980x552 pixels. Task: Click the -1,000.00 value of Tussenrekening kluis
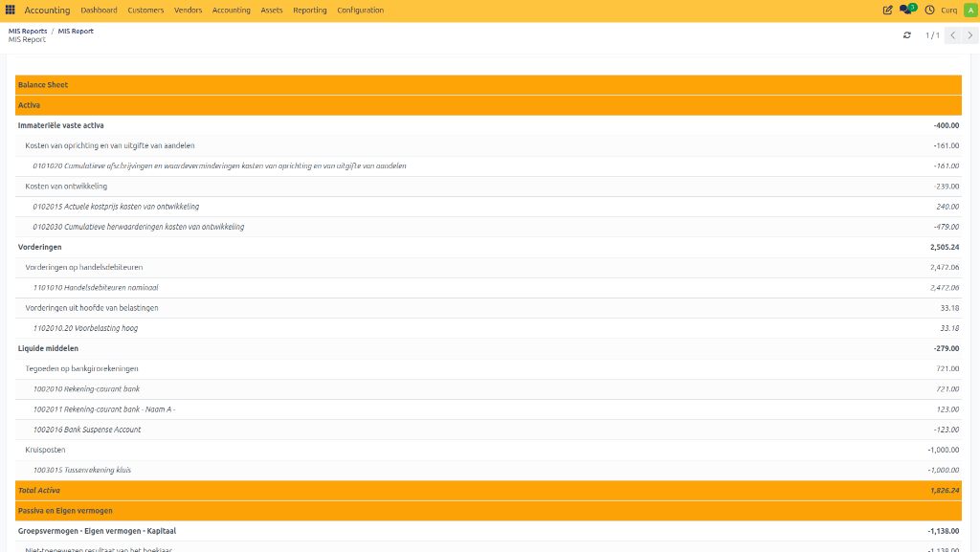(943, 470)
